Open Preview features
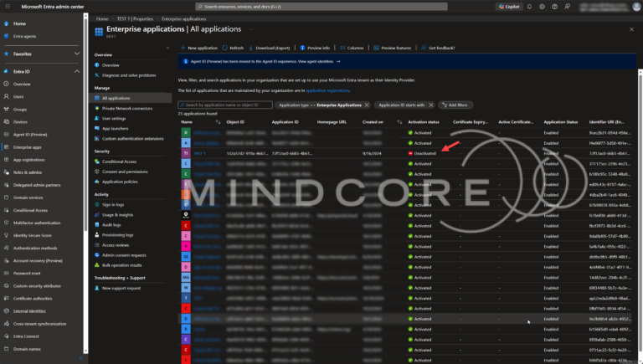The image size is (643, 364). (392, 48)
